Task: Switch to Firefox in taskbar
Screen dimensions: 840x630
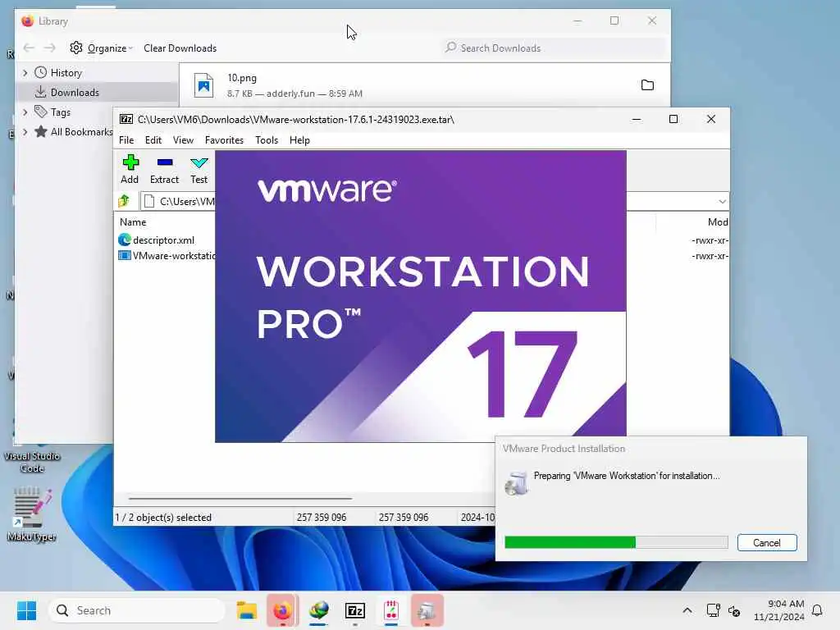Action: [282, 610]
